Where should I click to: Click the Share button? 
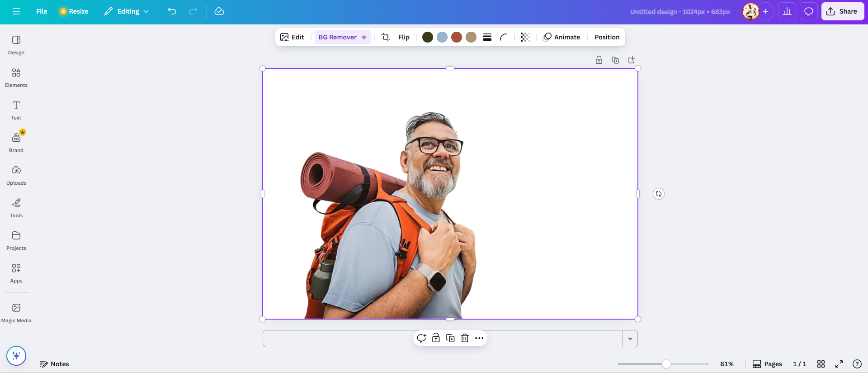(x=842, y=11)
